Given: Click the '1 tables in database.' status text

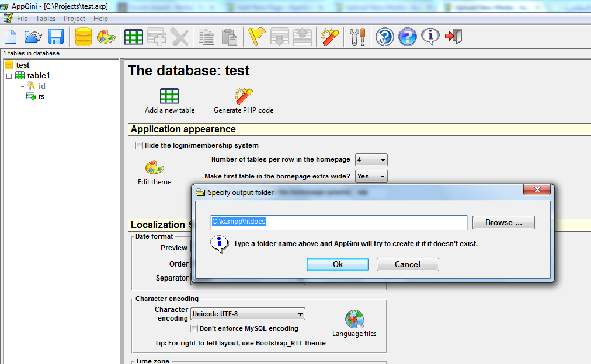Looking at the screenshot, I should pyautogui.click(x=32, y=54).
